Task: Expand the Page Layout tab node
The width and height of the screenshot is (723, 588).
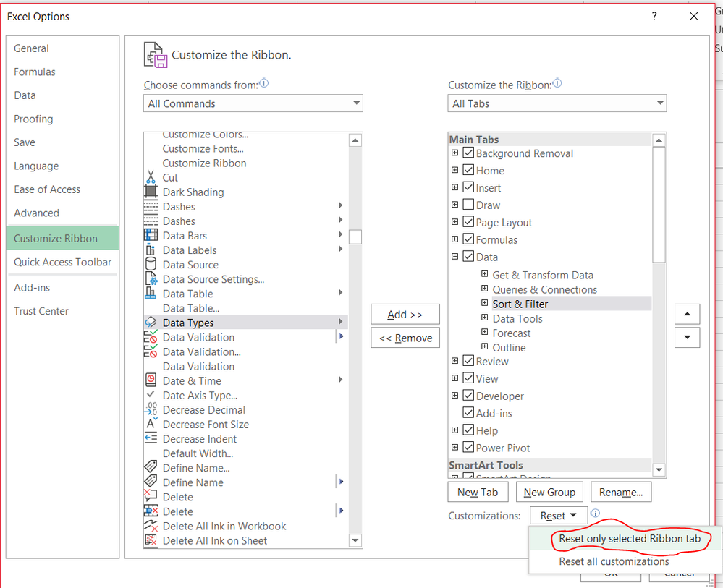Action: [x=454, y=222]
